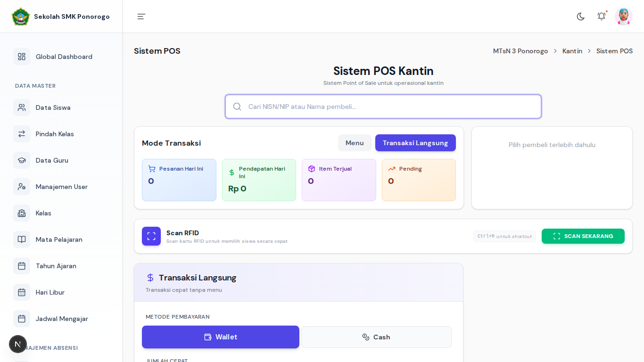Open Jadwal Mengajar menu entry
Screen dimensions: 644x362
pos(61,319)
